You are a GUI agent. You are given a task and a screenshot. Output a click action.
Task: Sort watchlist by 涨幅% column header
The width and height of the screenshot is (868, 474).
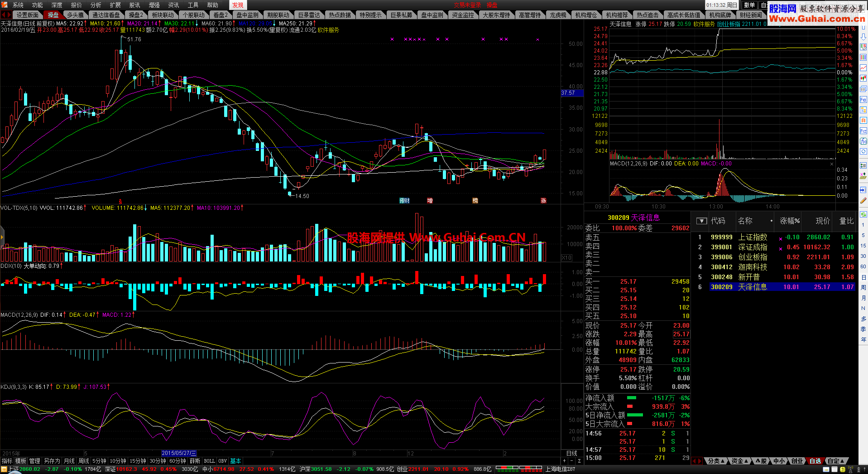[x=790, y=221]
